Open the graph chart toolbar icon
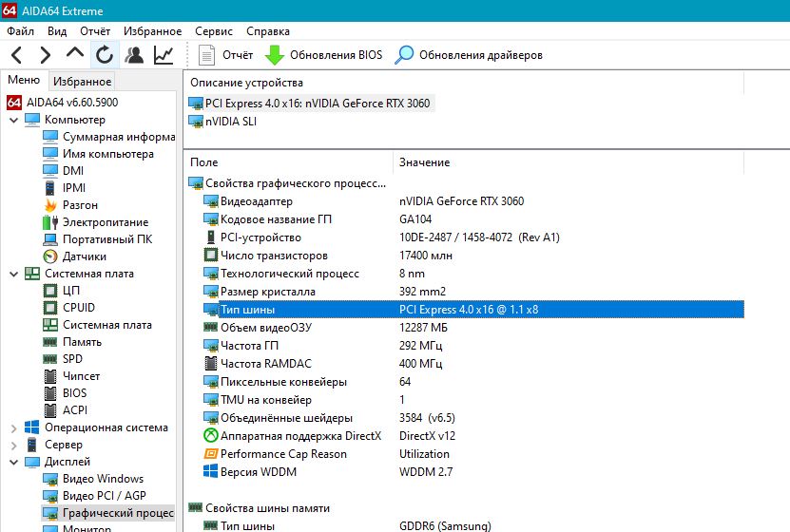Viewport: 790px width, 532px height. pos(164,55)
